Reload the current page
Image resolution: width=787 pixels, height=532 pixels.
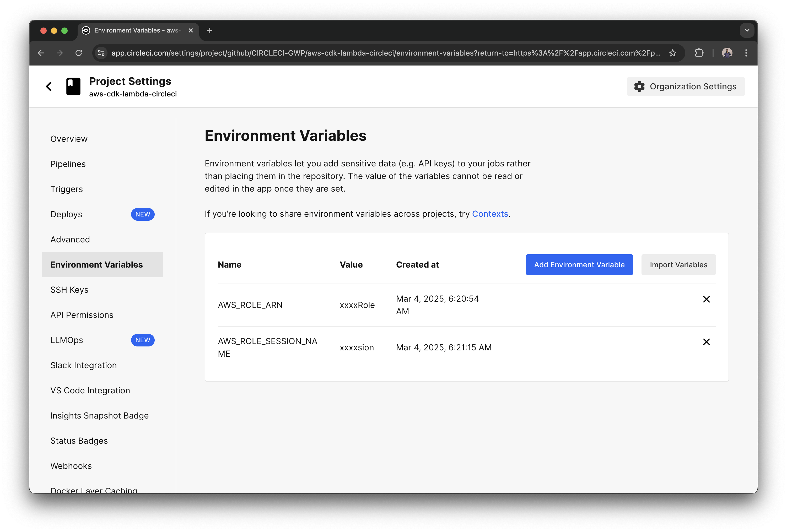pyautogui.click(x=79, y=53)
